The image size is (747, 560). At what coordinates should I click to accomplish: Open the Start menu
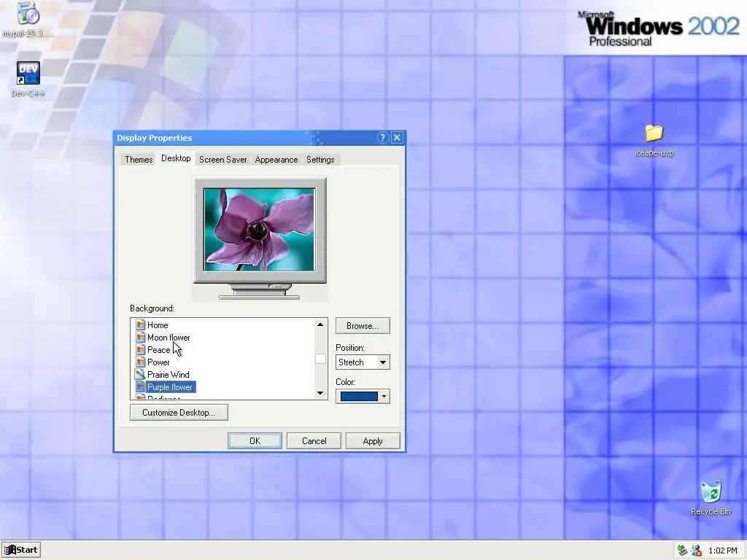click(x=21, y=550)
